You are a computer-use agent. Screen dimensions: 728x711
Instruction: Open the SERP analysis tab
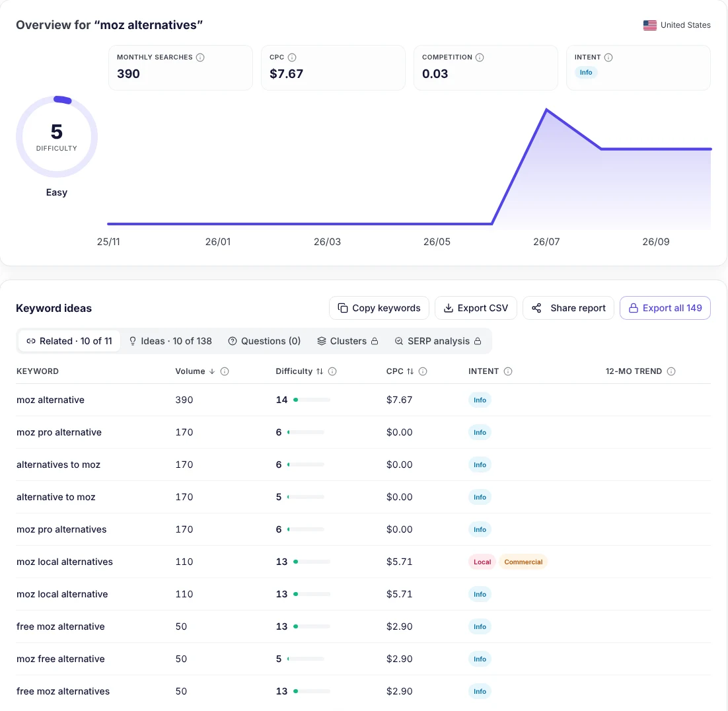tap(437, 341)
